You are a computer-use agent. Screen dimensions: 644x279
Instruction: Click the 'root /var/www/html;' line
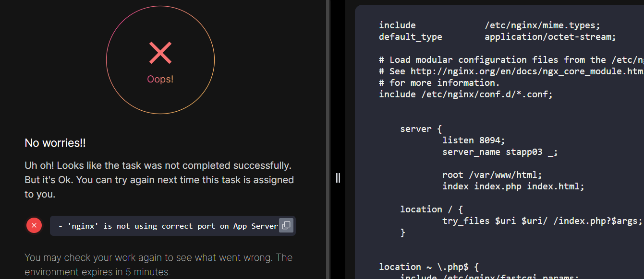[x=492, y=175]
